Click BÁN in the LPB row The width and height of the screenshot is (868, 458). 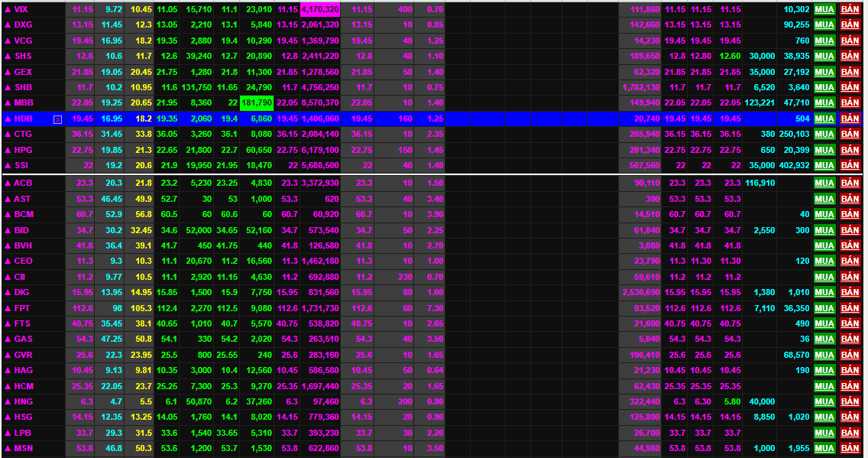point(850,433)
